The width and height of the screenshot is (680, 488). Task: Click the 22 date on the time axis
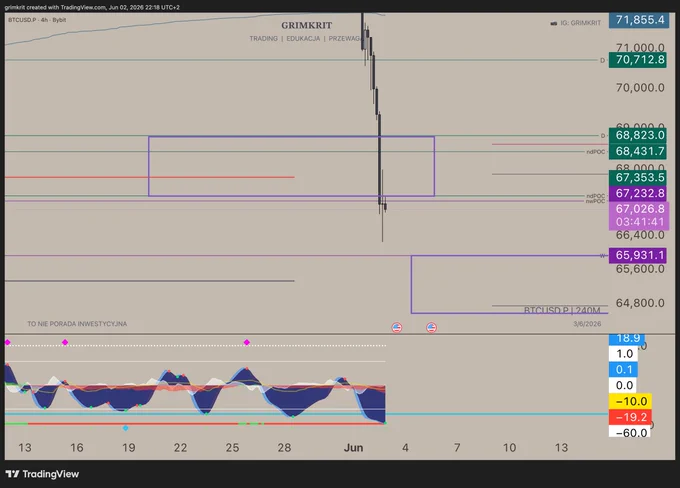point(180,448)
